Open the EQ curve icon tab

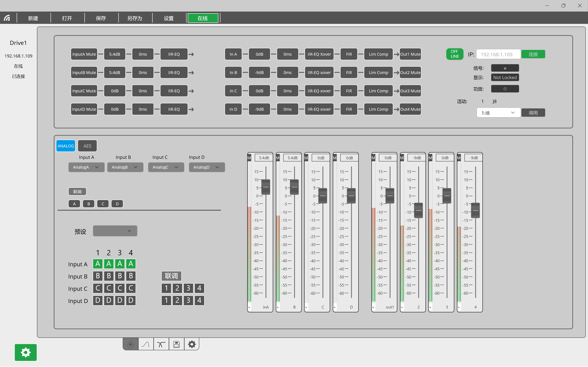click(x=146, y=344)
